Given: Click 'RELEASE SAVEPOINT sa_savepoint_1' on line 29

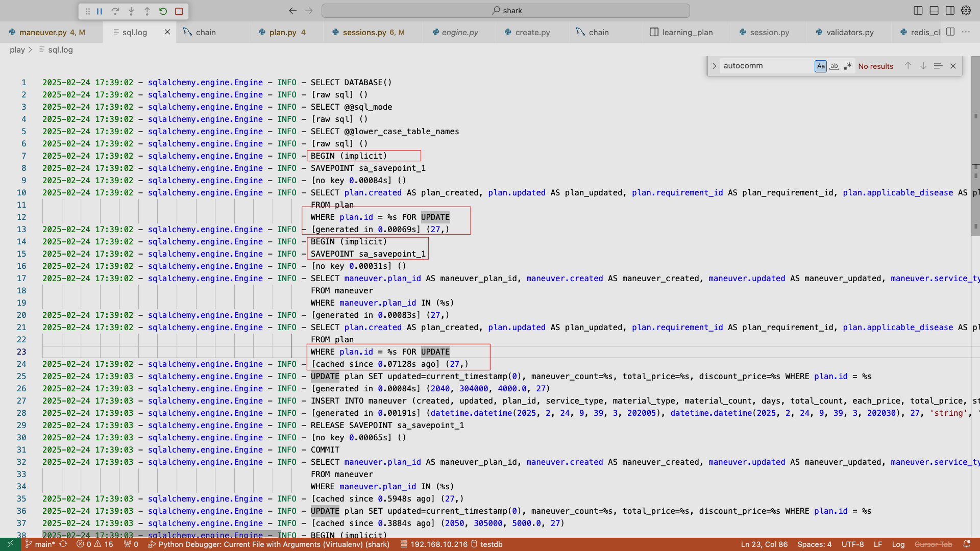Looking at the screenshot, I should click(x=387, y=425).
